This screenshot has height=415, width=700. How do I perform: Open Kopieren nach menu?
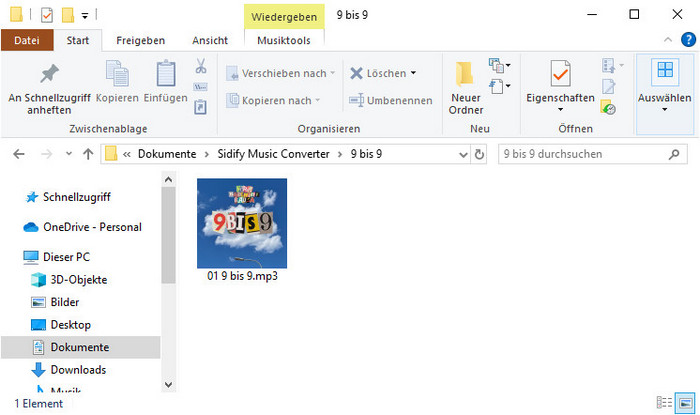pyautogui.click(x=273, y=100)
